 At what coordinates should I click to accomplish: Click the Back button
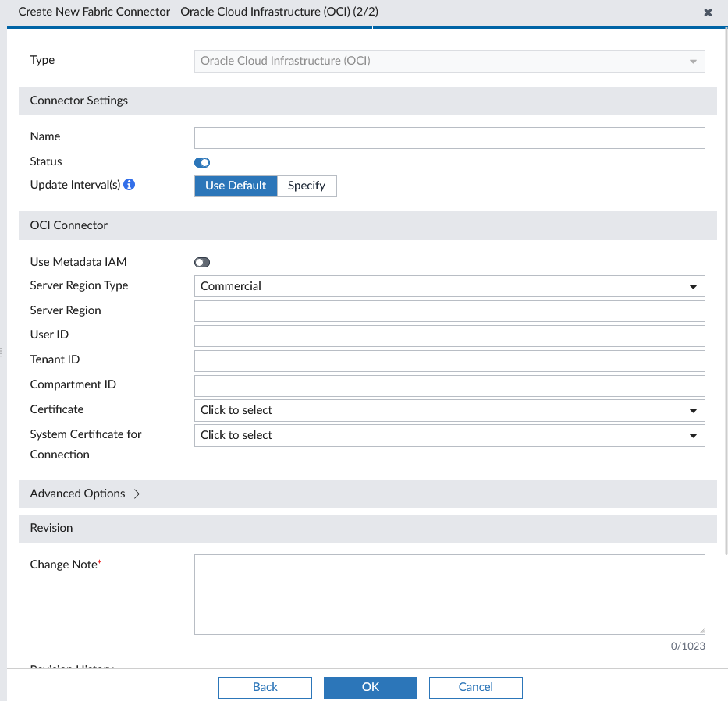pyautogui.click(x=265, y=687)
